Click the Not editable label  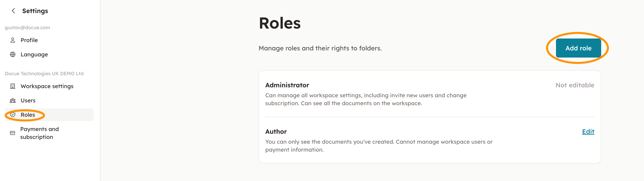click(x=575, y=85)
